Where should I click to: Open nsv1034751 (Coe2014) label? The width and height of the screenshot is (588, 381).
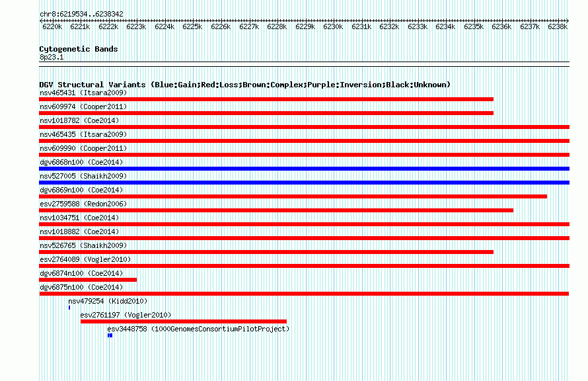(x=79, y=218)
